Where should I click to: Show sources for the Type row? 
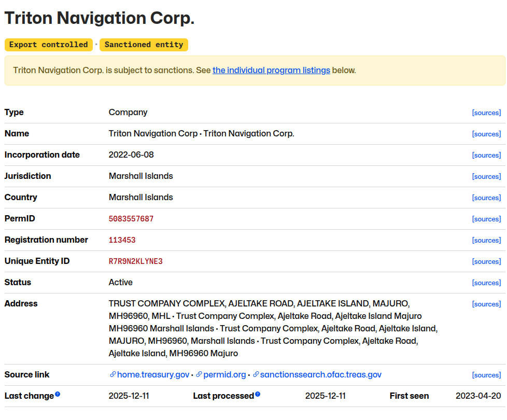point(486,113)
